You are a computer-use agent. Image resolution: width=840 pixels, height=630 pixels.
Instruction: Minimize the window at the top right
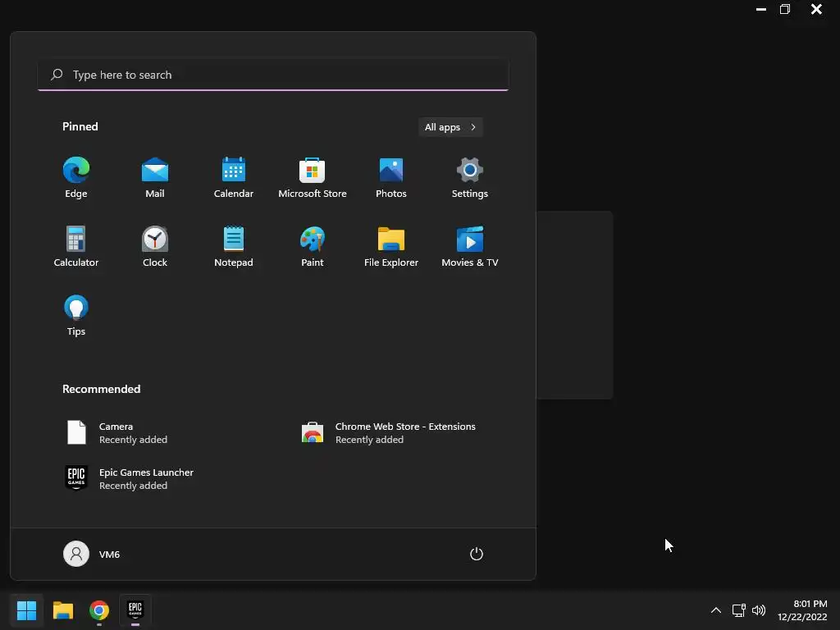pyautogui.click(x=760, y=9)
